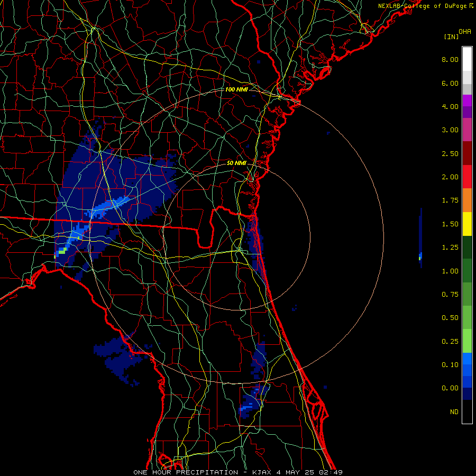This screenshot has height=476, width=476.
Task: Pick the orange swatch on the color scale
Action: click(467, 200)
